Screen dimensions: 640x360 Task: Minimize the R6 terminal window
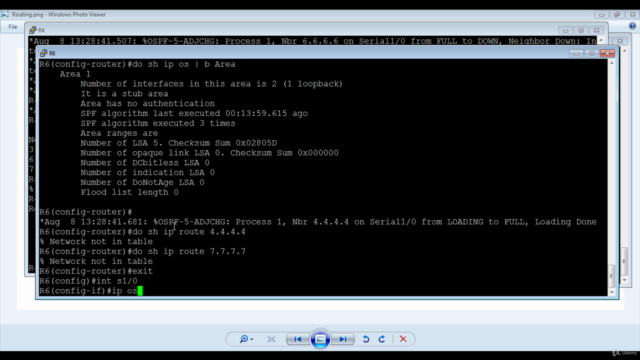coord(576,53)
